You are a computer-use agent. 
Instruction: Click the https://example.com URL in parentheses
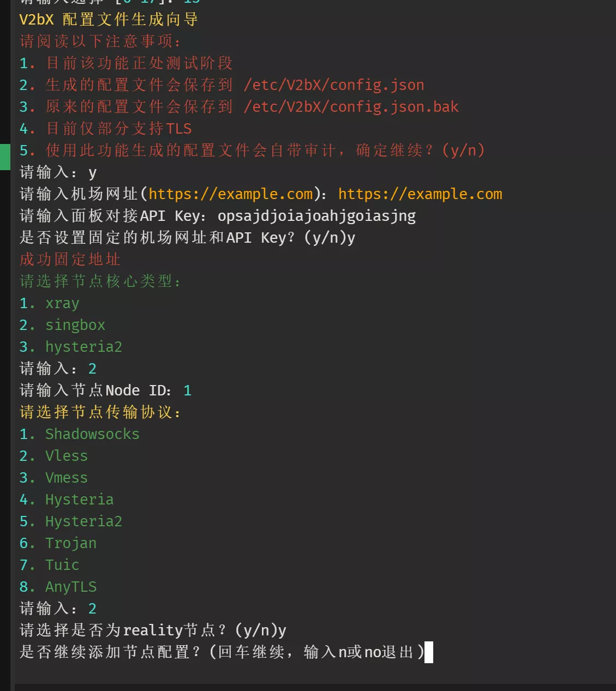click(x=231, y=194)
